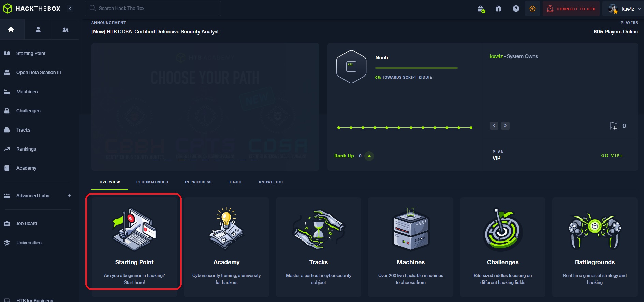Expand the Rank Up arrow button
Screen dimensions: 644x302
coord(369,156)
